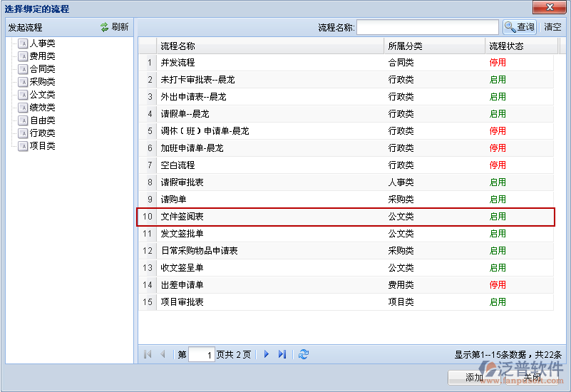Type in the 流程名称 search field
Viewport: 571px width, 392px height.
[x=427, y=27]
